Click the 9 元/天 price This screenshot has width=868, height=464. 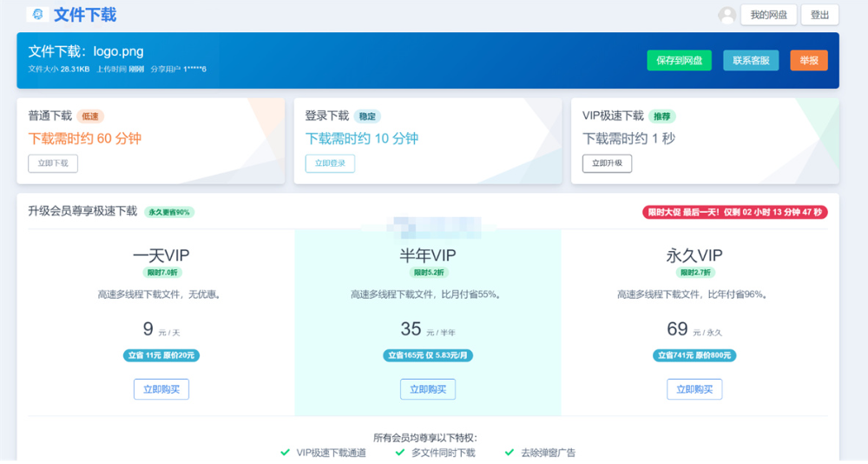161,329
